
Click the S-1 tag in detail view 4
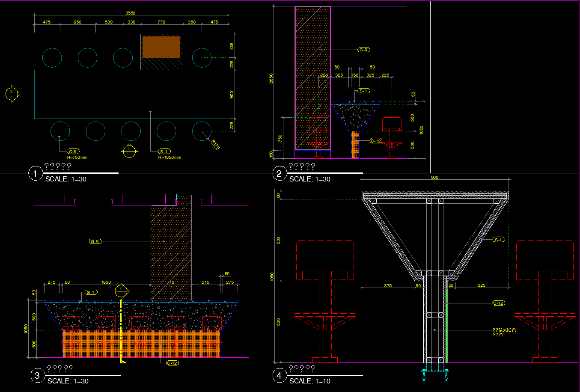pos(498,240)
